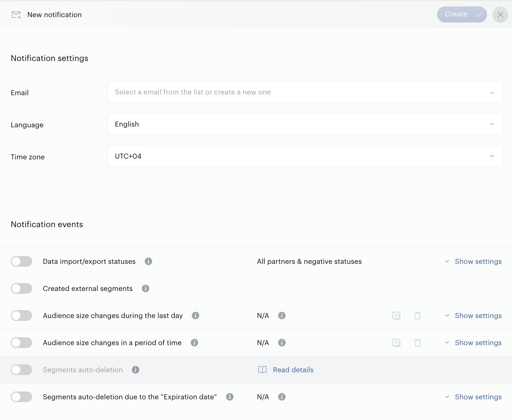Open the Email selection dropdown
This screenshot has height=420, width=512.
(305, 92)
